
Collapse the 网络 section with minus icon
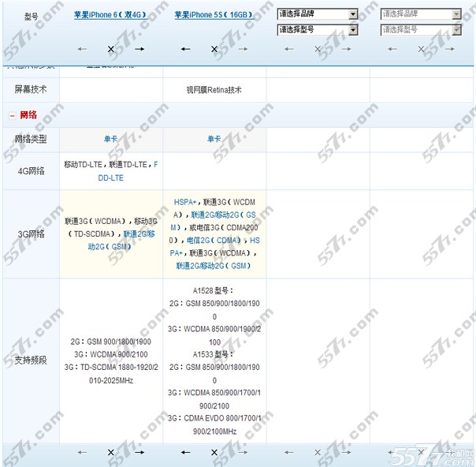[12, 115]
